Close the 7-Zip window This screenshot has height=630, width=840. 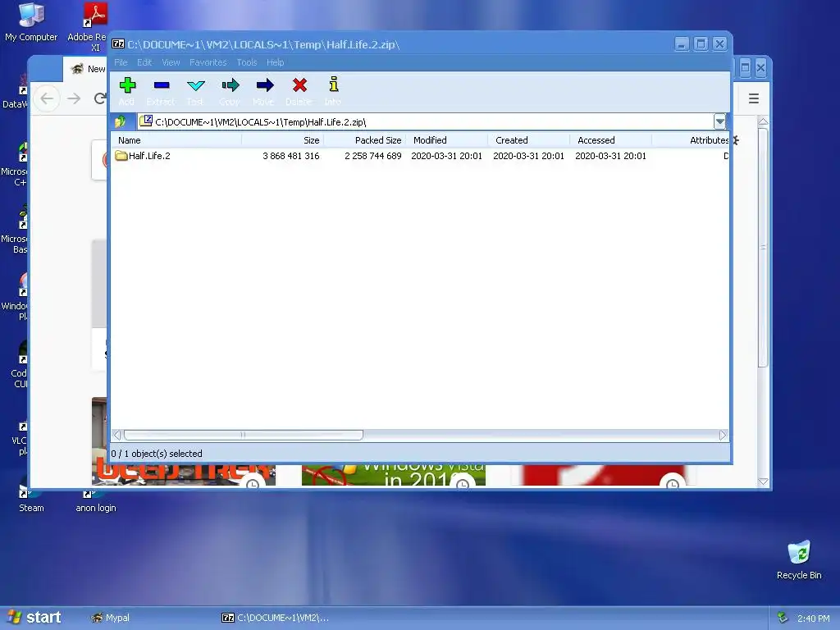click(x=719, y=44)
